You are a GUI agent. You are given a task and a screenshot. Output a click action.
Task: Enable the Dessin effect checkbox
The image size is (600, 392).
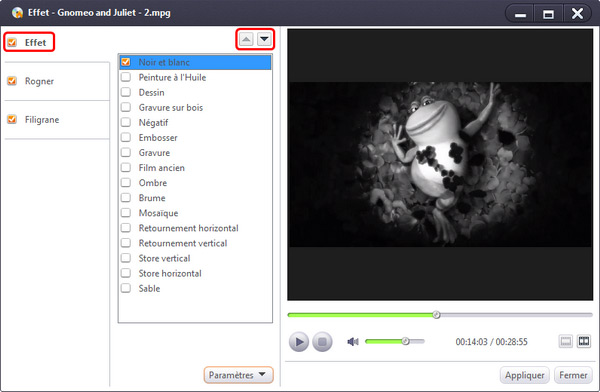[126, 92]
